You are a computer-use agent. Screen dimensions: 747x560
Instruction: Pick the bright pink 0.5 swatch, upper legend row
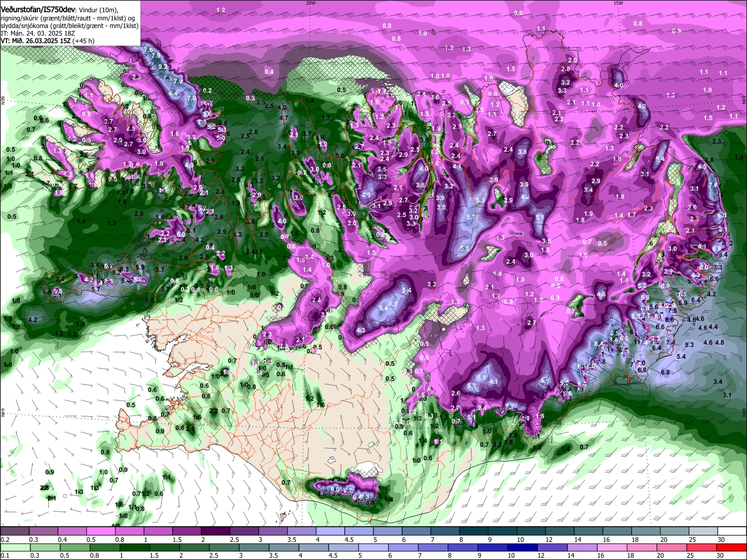tap(100, 531)
